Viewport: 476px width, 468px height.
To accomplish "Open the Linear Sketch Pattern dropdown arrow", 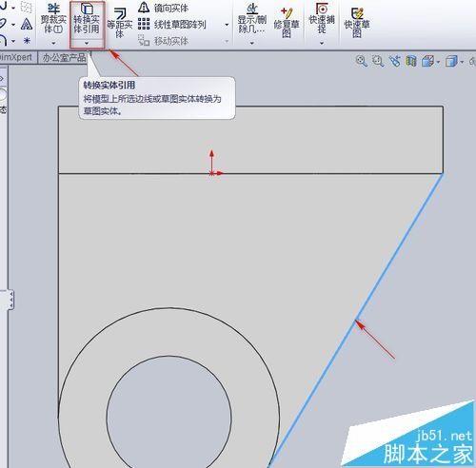I will coord(227,25).
